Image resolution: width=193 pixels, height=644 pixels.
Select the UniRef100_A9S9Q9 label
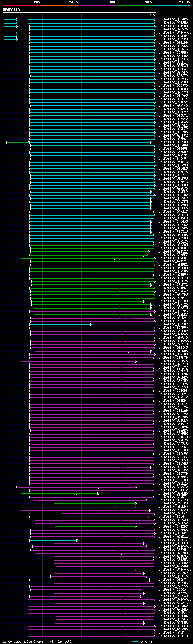pos(173,142)
